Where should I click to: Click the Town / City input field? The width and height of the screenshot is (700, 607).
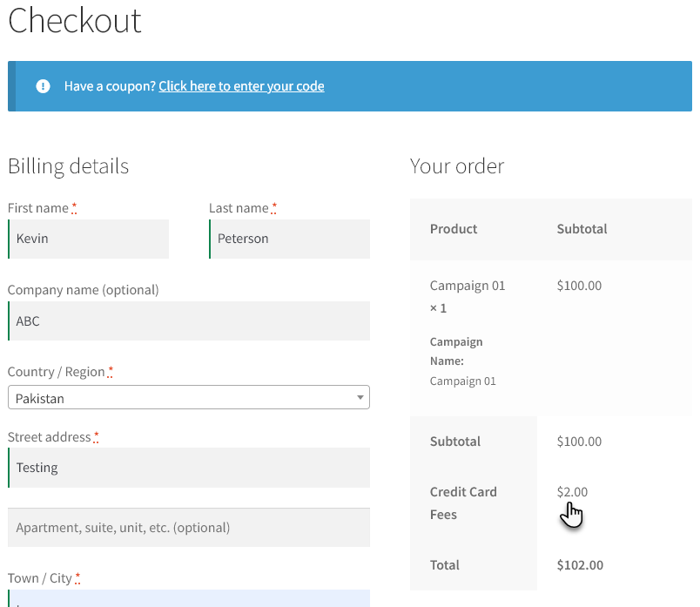click(189, 598)
